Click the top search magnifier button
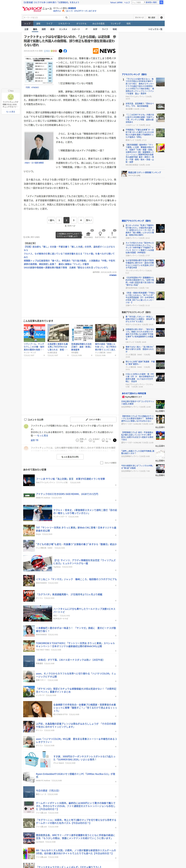 pyautogui.click(x=161, y=2)
